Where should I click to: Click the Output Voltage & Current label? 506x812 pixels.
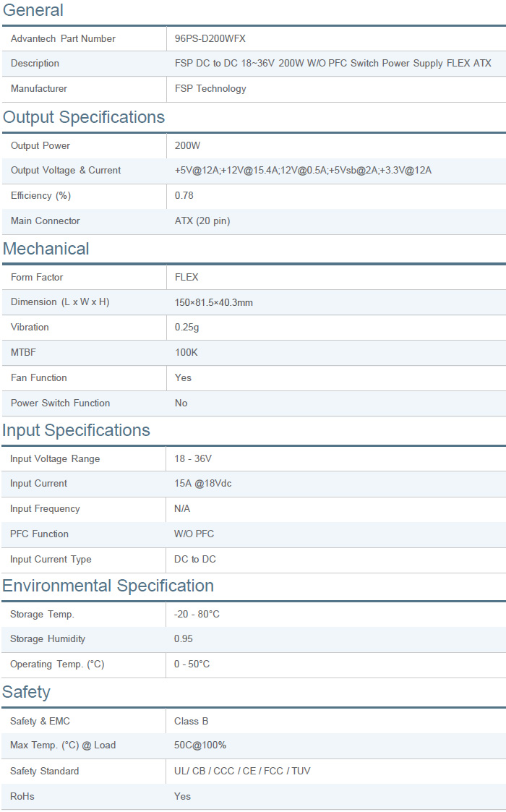[66, 171]
